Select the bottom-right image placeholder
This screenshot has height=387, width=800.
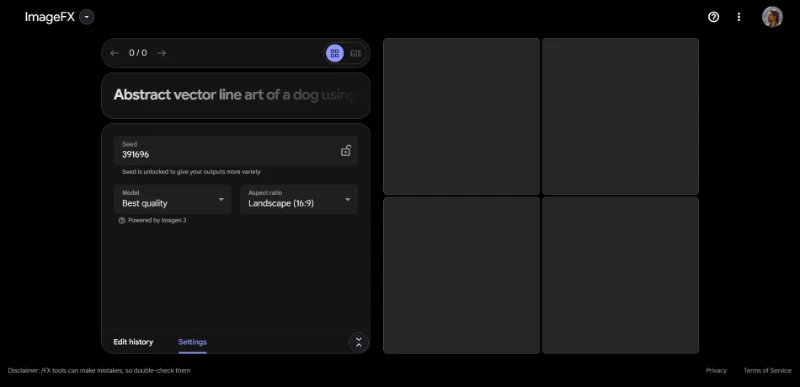(620, 275)
